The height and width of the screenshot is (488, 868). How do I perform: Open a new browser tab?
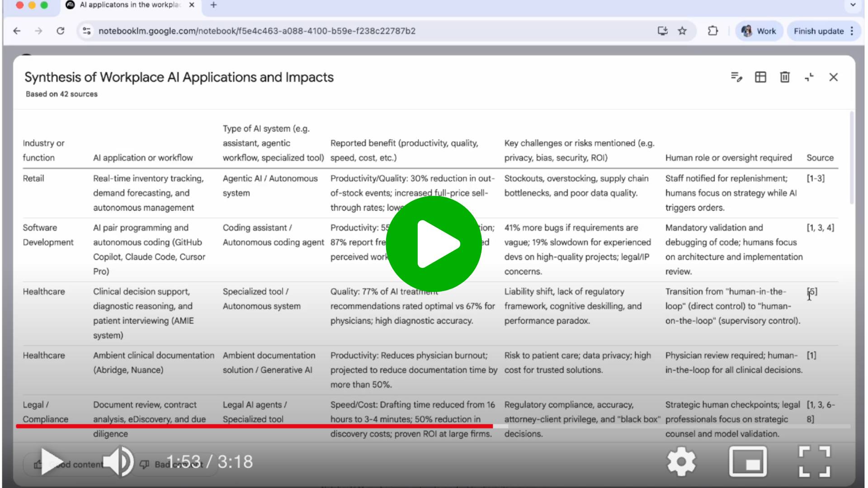[213, 5]
